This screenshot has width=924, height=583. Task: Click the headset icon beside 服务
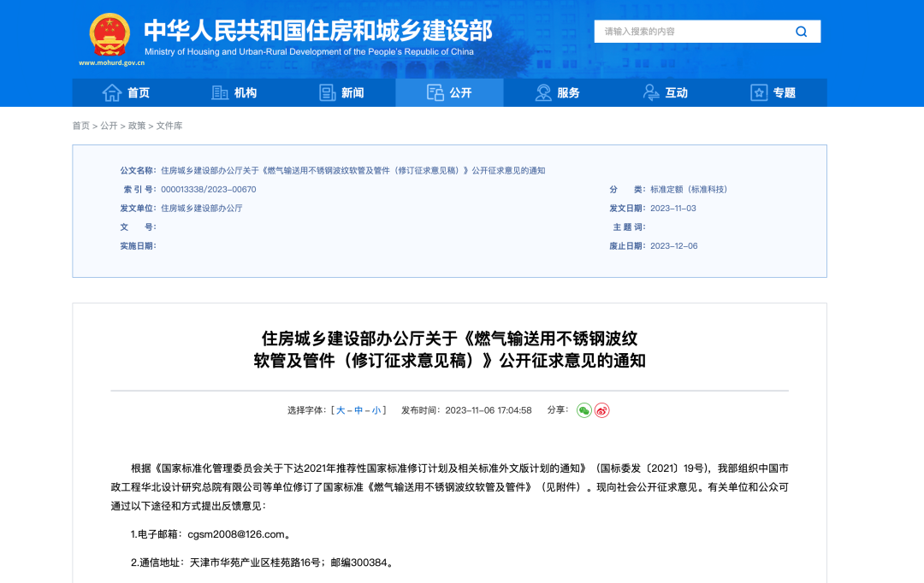(x=543, y=92)
